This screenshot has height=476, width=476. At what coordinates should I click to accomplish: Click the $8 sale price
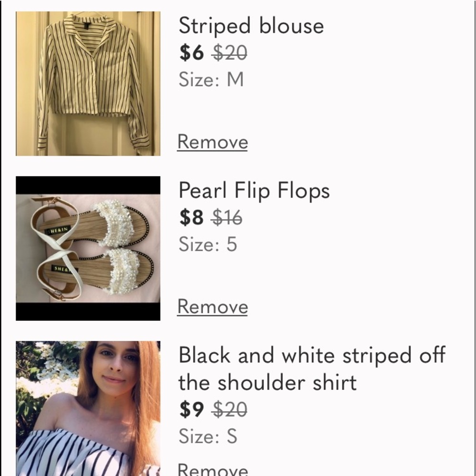[191, 218]
